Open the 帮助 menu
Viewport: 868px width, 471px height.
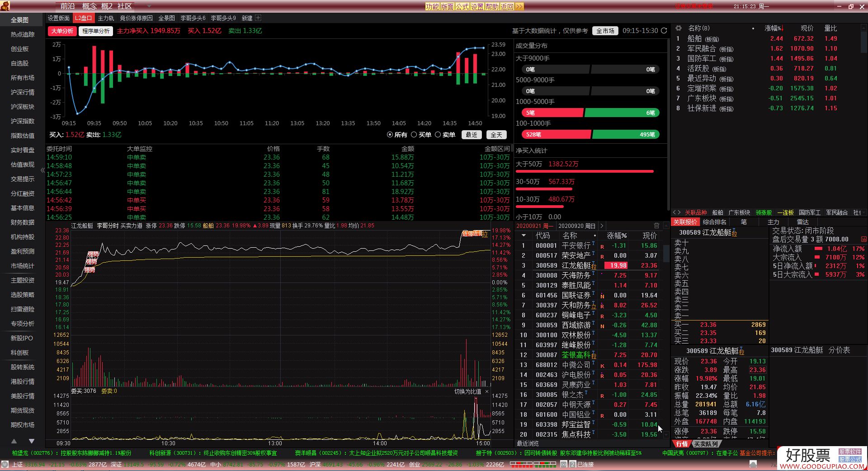pyautogui.click(x=492, y=6)
